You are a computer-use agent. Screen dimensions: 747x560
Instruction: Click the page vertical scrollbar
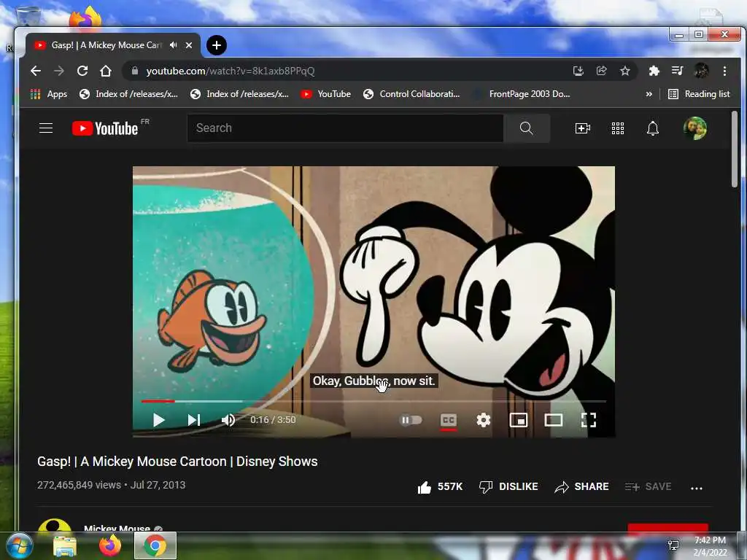pos(734,149)
